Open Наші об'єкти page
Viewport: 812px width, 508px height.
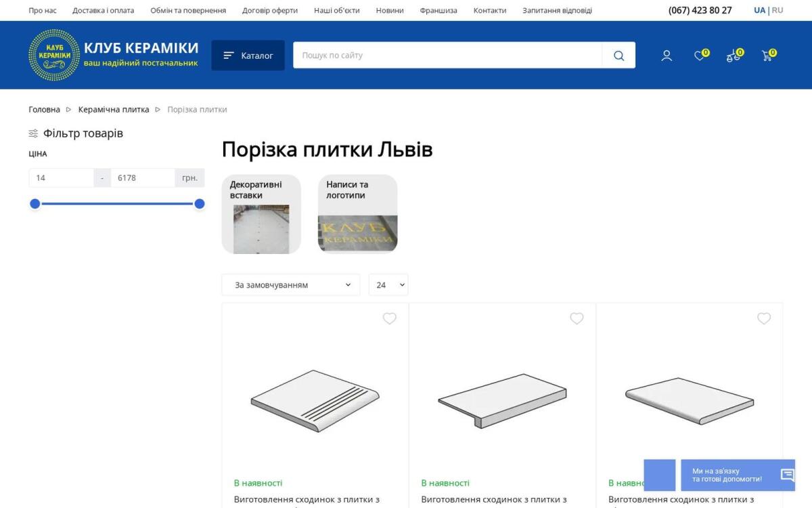[337, 10]
